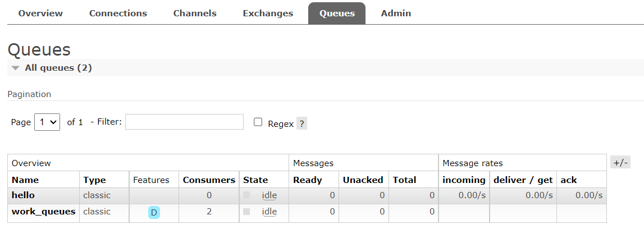Click inside the Filter text field
This screenshot has width=644, height=229.
pyautogui.click(x=184, y=122)
